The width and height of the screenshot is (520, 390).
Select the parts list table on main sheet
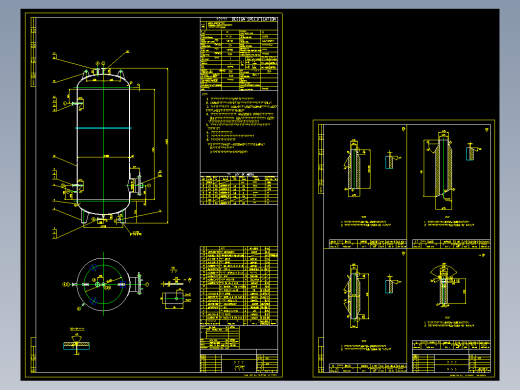click(239, 286)
